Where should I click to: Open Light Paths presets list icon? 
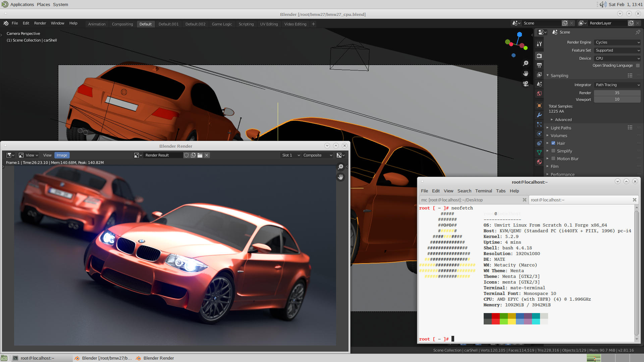tap(630, 128)
